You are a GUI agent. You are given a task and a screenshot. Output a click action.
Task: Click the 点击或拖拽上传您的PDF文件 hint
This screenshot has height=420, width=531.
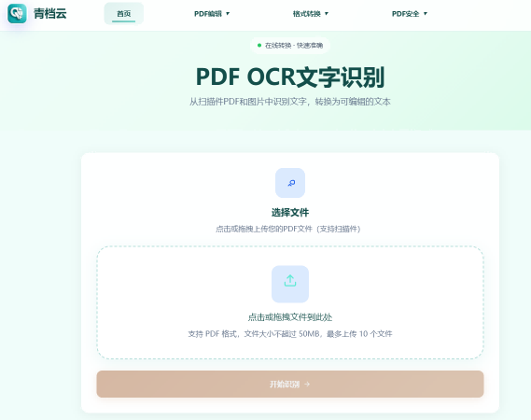tap(287, 229)
